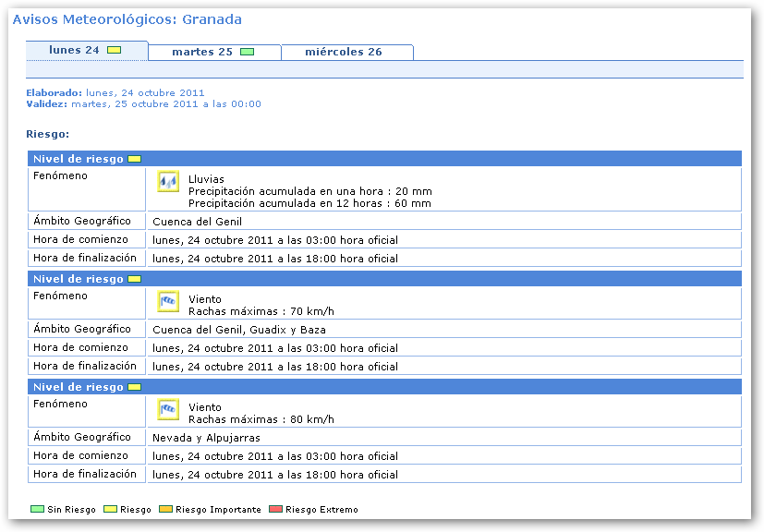The image size is (764, 532).
Task: Click the wind icon for 70 km/h gusts
Action: pos(167,301)
